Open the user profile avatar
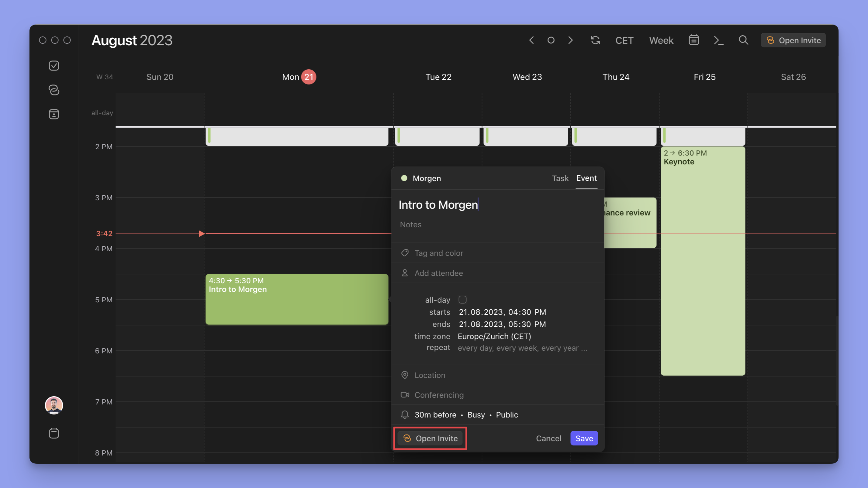The height and width of the screenshot is (488, 868). [54, 405]
